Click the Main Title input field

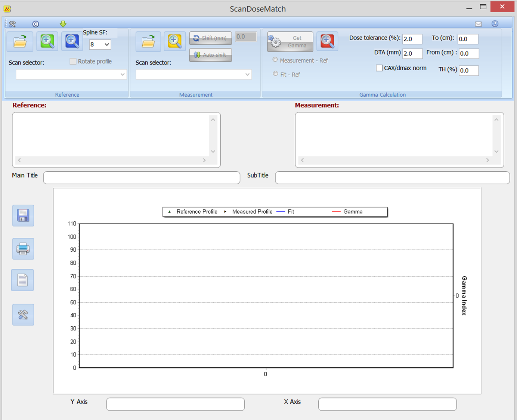click(x=142, y=178)
